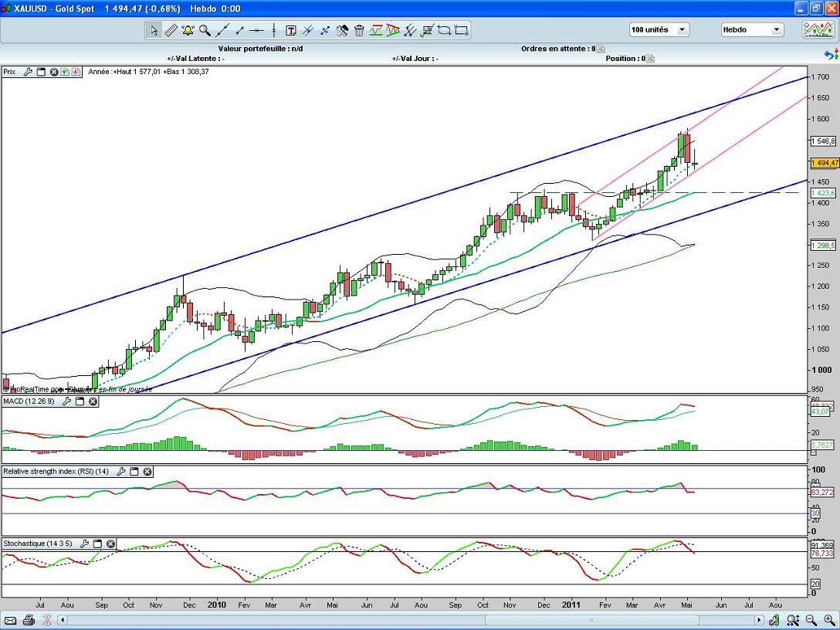Screen dimensions: 840x630
Task: Open Prix panel wrench settings
Action: click(29, 72)
